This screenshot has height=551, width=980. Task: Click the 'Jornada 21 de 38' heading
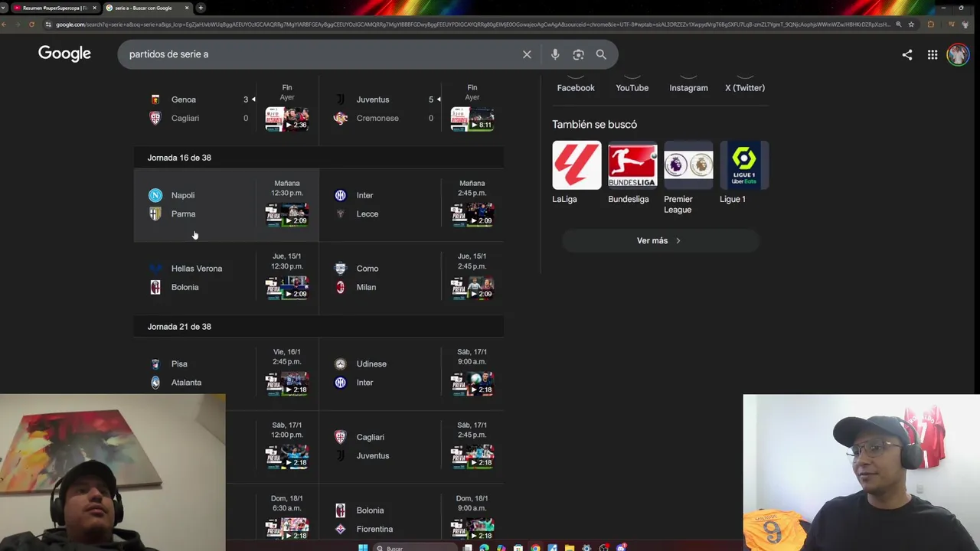pyautogui.click(x=179, y=327)
